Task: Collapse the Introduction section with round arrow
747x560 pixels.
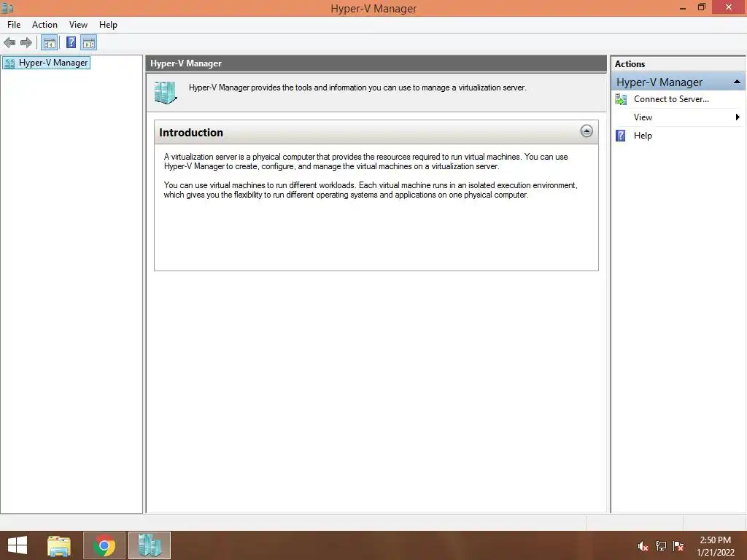Action: (x=587, y=131)
